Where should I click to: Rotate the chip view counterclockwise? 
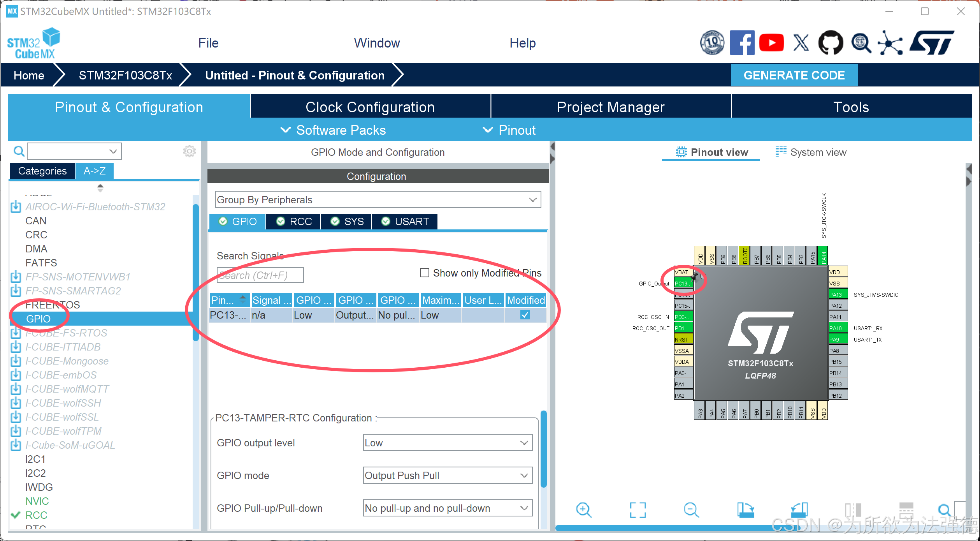pyautogui.click(x=799, y=510)
